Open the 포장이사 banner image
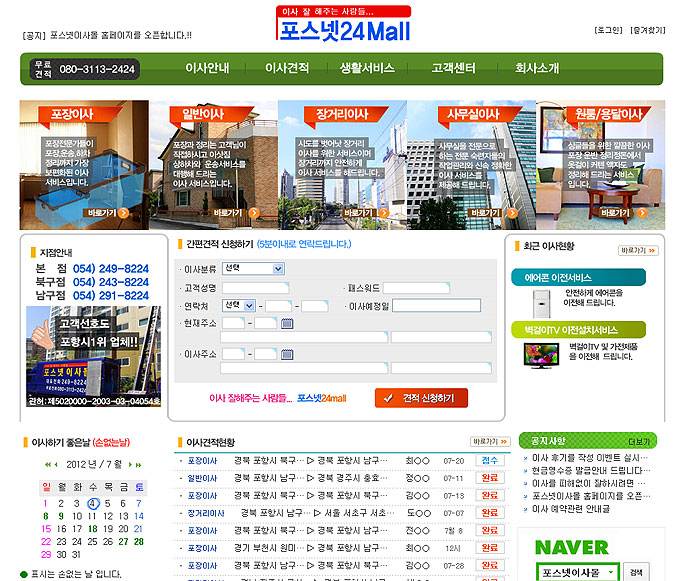681x581 pixels. pyautogui.click(x=84, y=165)
